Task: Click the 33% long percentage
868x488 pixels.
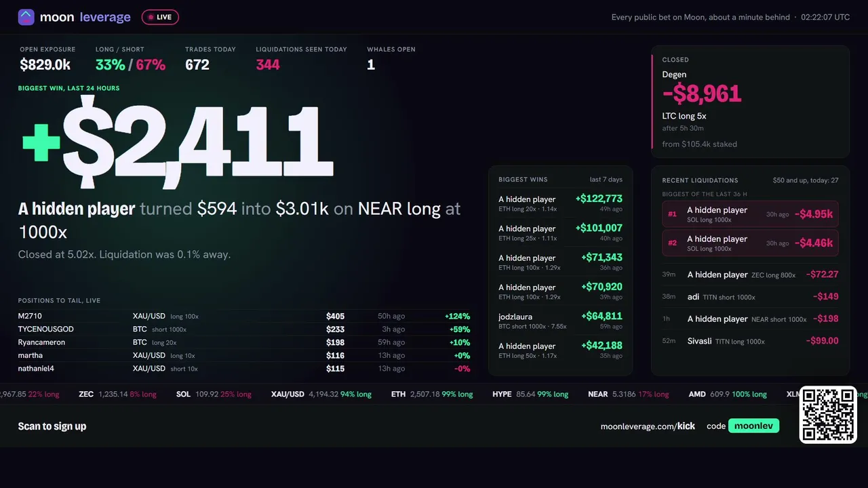Action: pos(110,64)
